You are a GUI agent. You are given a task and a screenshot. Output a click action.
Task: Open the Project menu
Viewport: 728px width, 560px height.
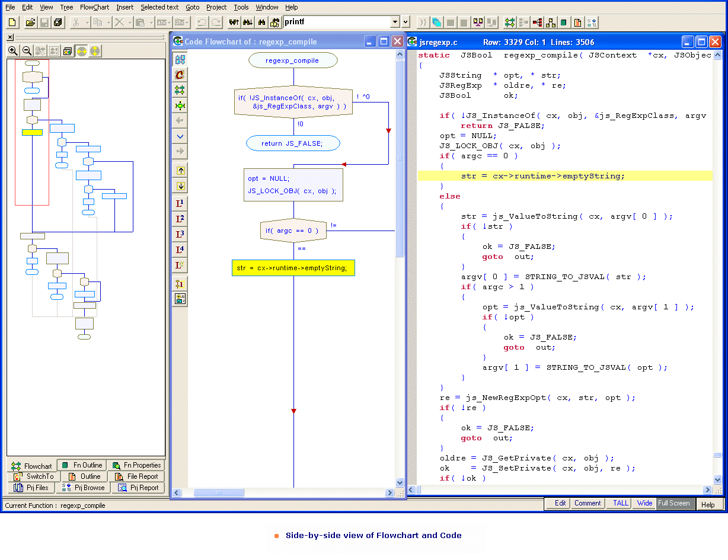(216, 7)
